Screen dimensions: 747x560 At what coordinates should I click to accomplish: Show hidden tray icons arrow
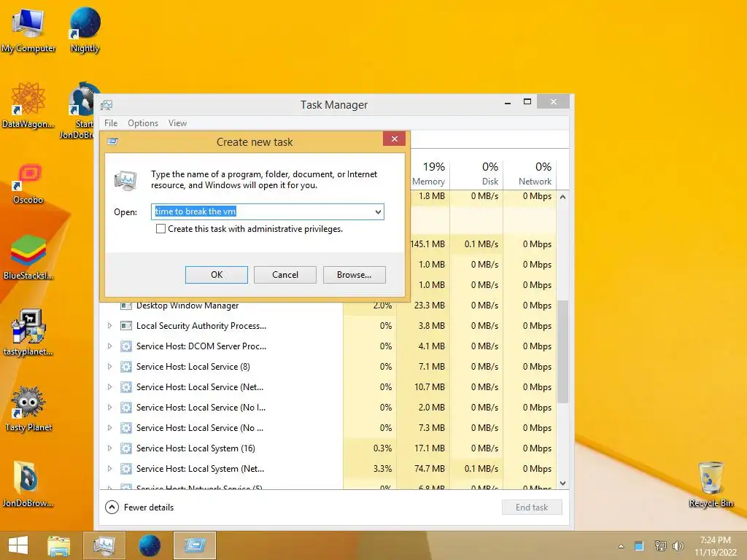click(x=621, y=546)
